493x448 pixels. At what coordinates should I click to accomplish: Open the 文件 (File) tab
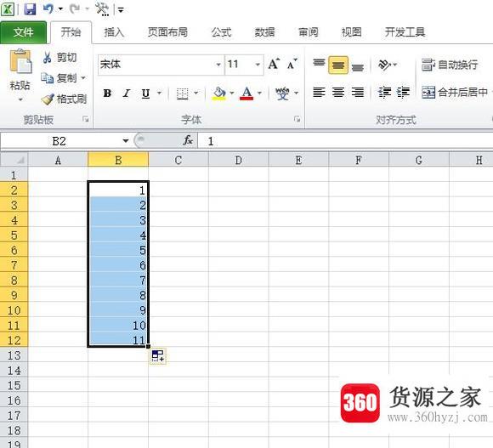point(23,32)
